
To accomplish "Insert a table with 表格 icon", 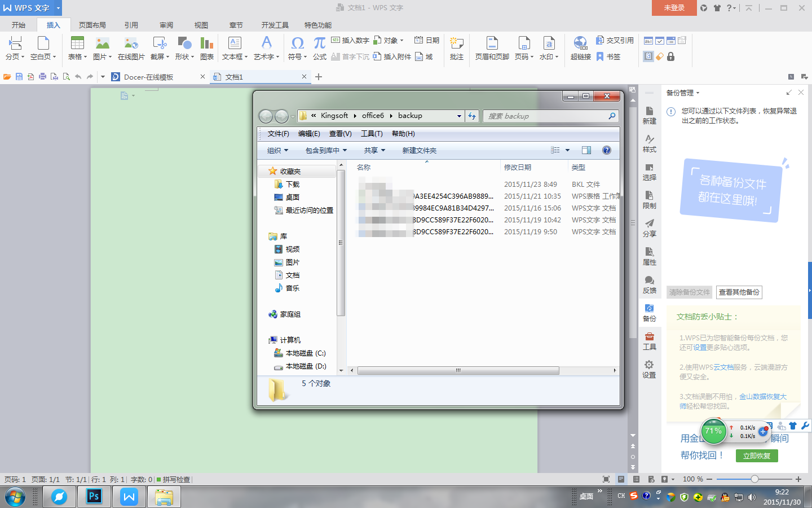I will (x=77, y=43).
